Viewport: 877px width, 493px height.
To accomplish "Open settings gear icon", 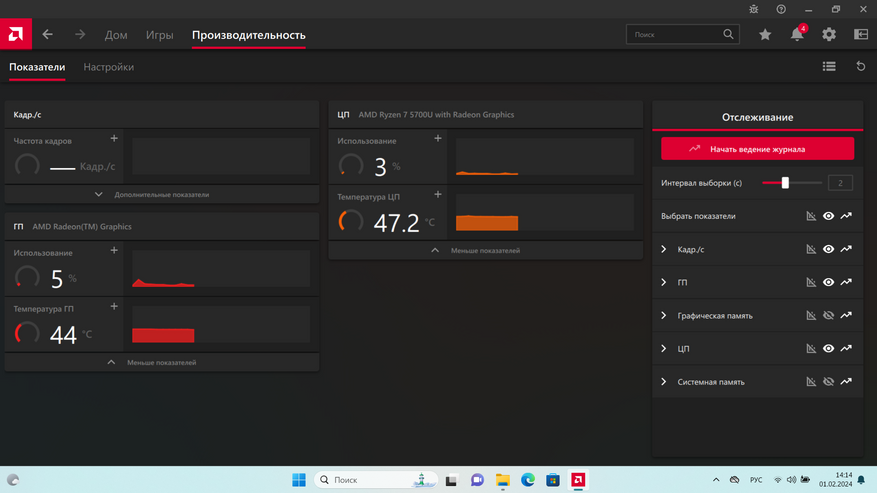I will point(829,35).
